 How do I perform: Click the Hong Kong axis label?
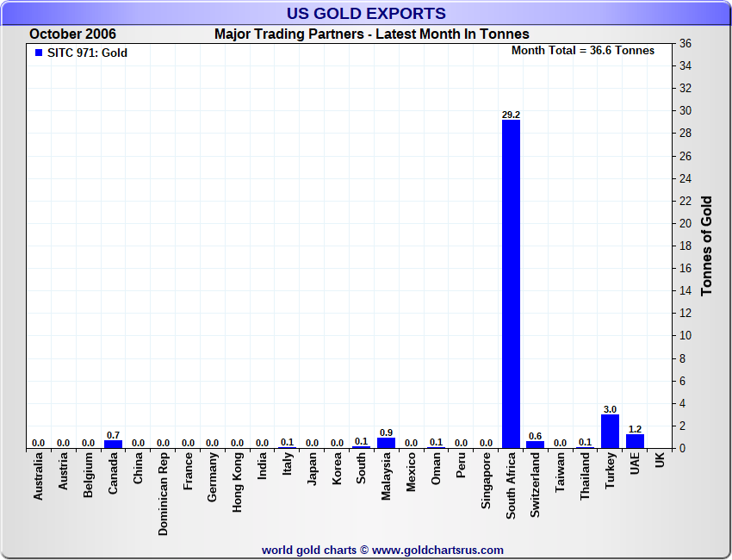point(237,482)
